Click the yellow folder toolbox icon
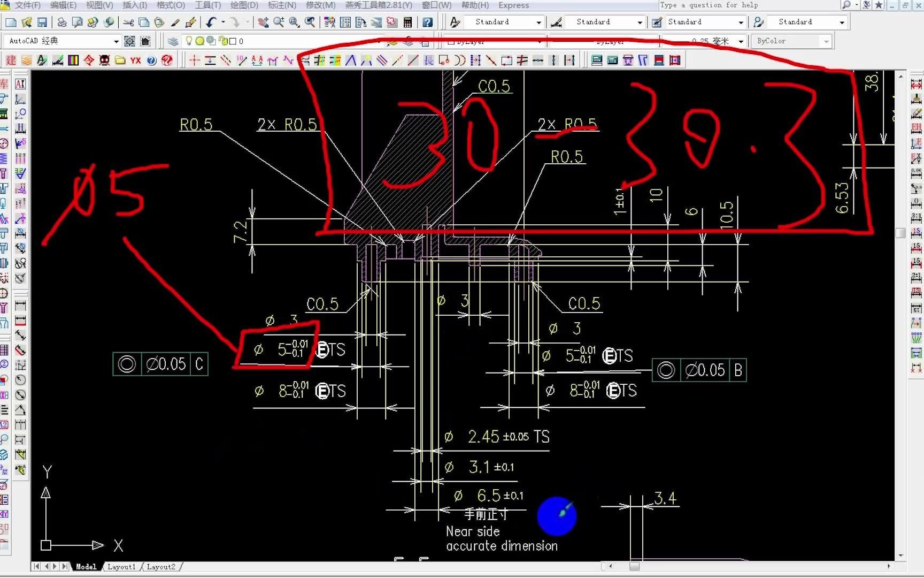924x578 pixels. (x=120, y=60)
